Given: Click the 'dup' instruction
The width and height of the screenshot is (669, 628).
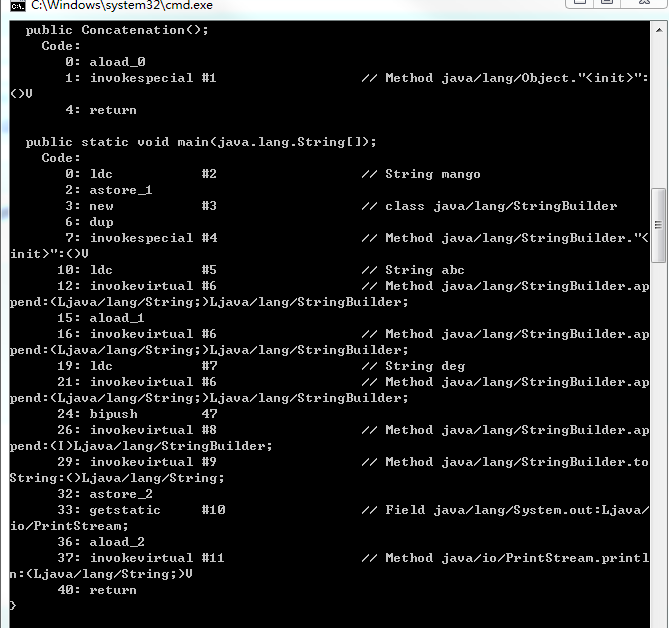Looking at the screenshot, I should click(x=102, y=222).
